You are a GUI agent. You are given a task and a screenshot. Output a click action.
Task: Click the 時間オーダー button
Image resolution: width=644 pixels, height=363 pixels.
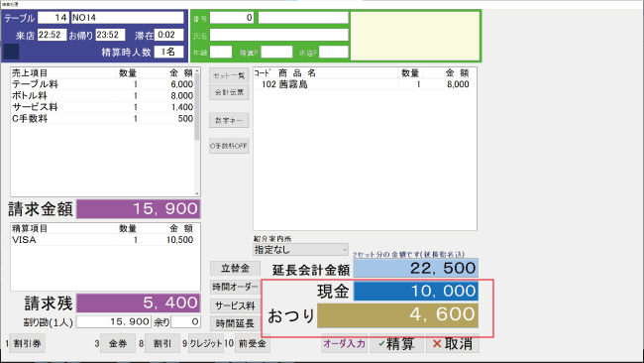tap(235, 287)
